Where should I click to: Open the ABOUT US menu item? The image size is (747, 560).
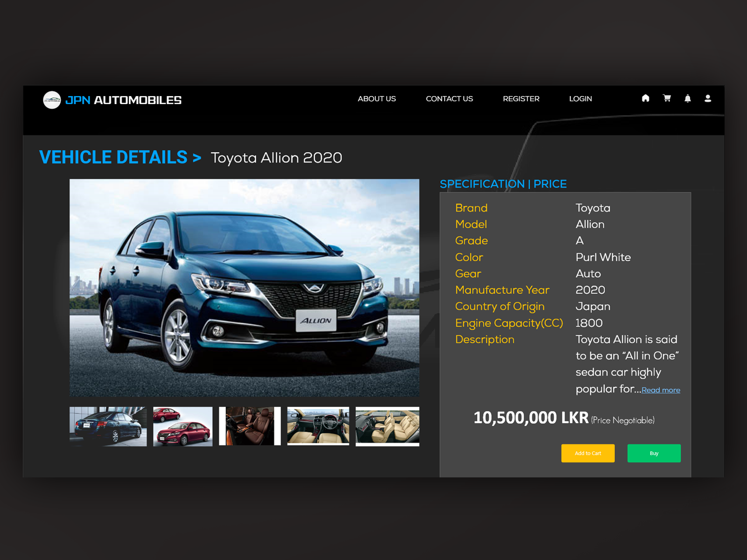click(x=377, y=98)
